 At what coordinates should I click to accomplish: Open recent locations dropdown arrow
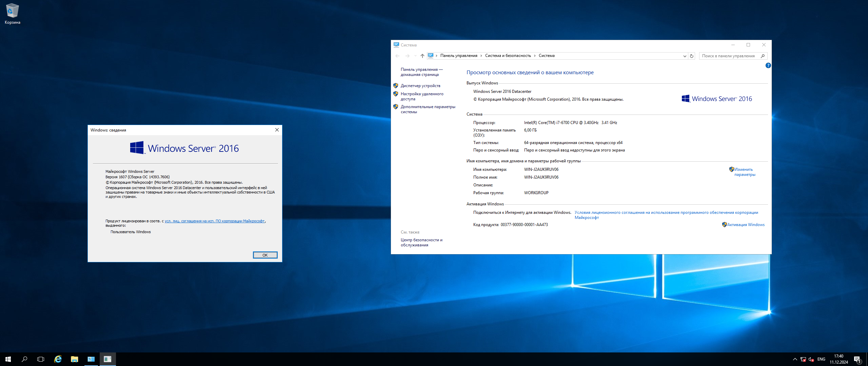pyautogui.click(x=415, y=56)
